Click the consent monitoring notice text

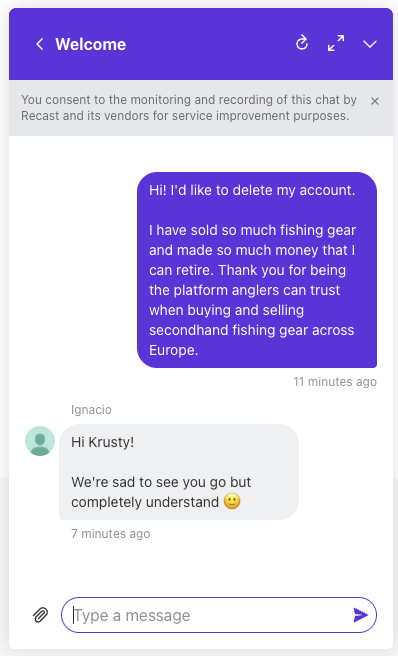(189, 108)
